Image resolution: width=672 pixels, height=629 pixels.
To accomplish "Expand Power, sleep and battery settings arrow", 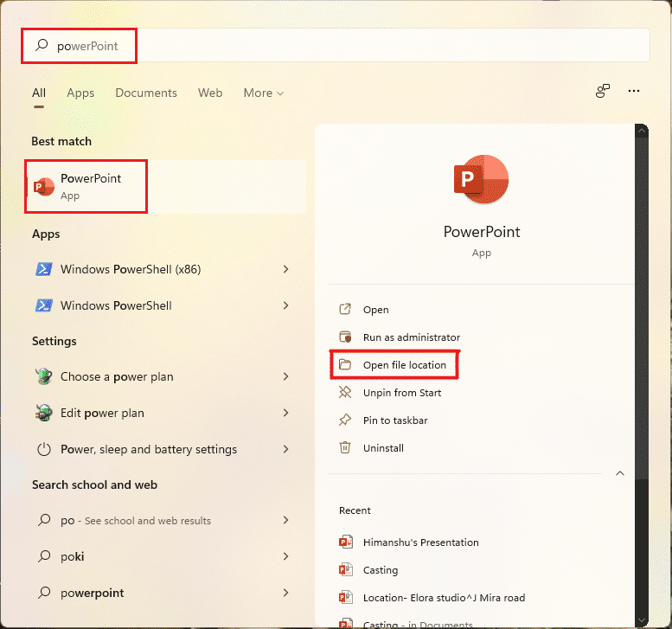I will (x=286, y=449).
